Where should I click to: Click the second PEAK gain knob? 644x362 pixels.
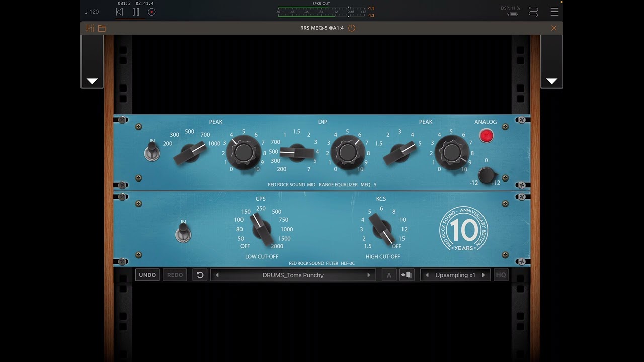(x=452, y=152)
